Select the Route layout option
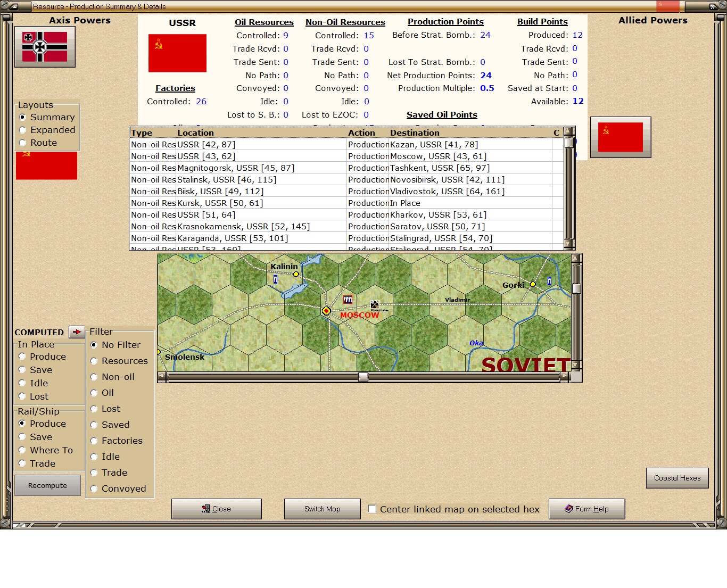Image resolution: width=727 pixels, height=588 pixels. point(38,143)
